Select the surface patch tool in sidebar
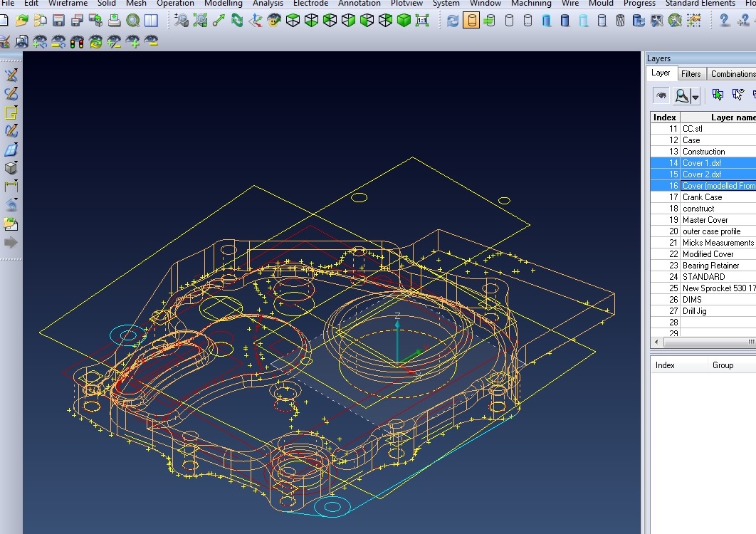 [x=11, y=150]
